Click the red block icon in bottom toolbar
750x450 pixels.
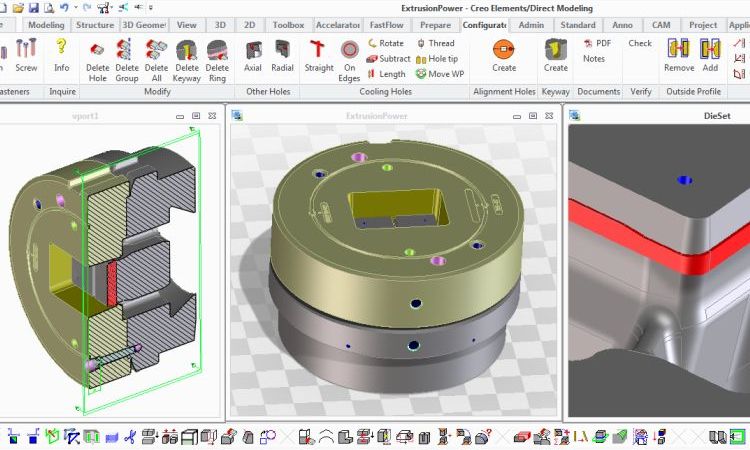(522, 437)
